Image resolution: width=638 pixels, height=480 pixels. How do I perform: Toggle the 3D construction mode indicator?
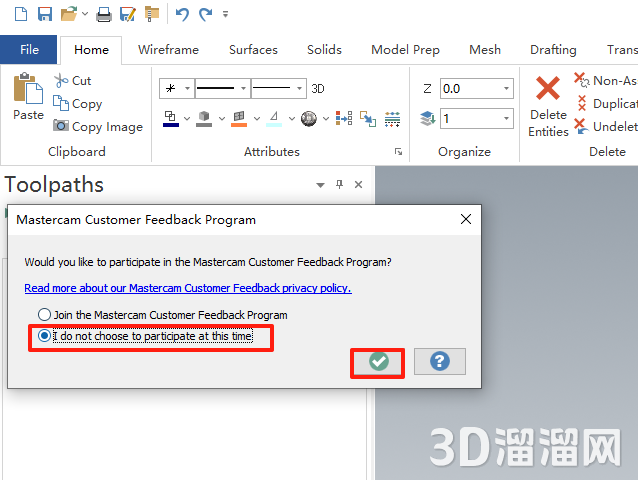tap(318, 89)
